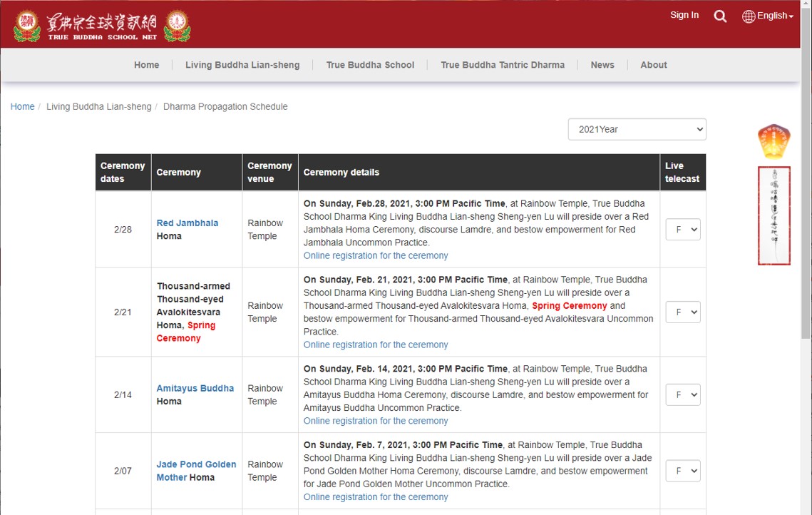Open the Red Jambhala ceremony link
This screenshot has height=515, width=812.
(x=187, y=223)
